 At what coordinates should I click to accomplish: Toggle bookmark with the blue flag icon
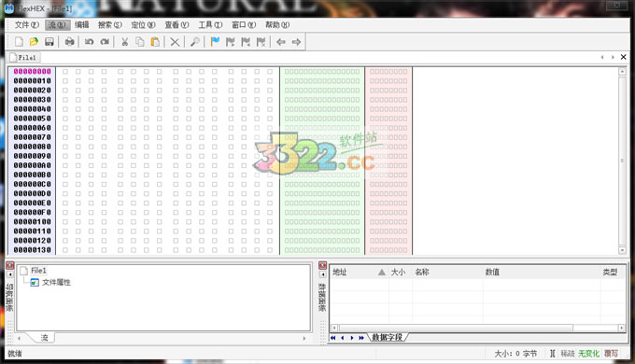point(215,42)
